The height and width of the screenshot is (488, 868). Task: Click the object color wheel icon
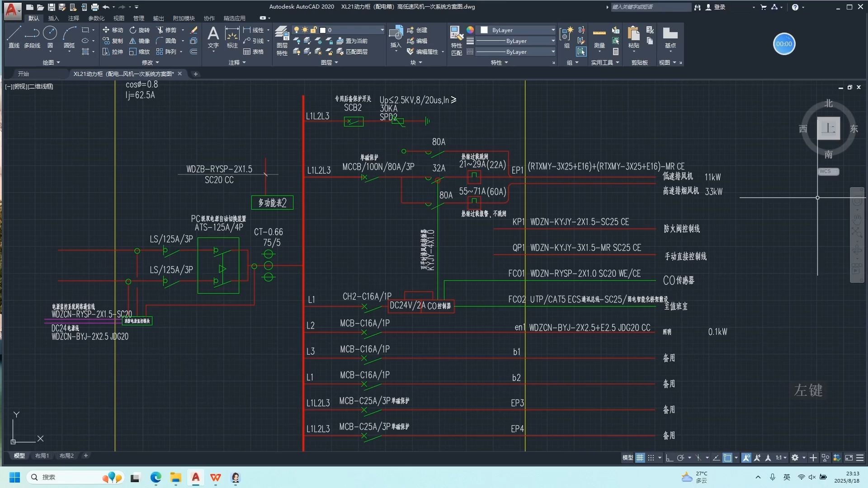coord(470,30)
